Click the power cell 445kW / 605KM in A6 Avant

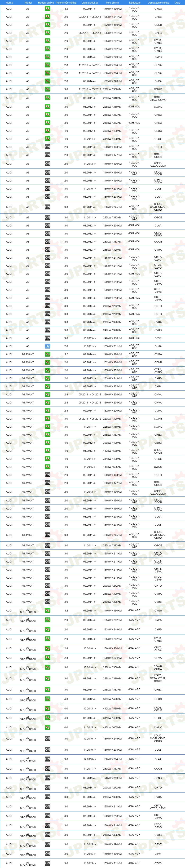pos(112,467)
